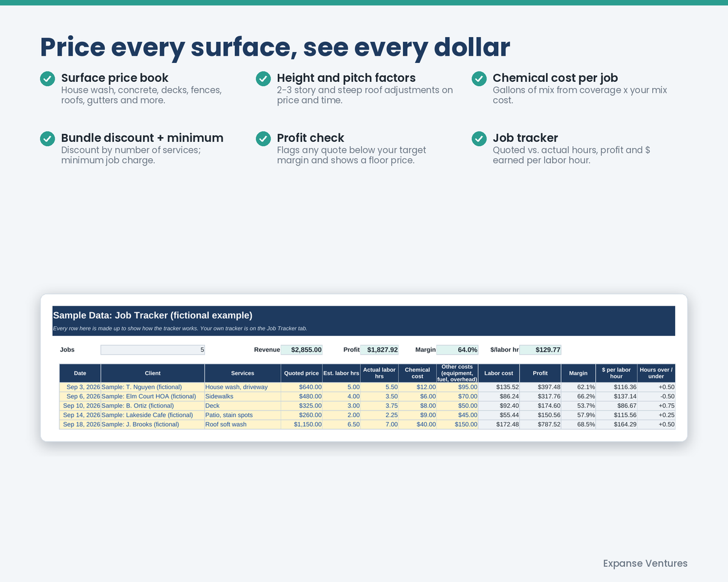
Task: Select the Jobs count field showing 5
Action: pos(153,350)
